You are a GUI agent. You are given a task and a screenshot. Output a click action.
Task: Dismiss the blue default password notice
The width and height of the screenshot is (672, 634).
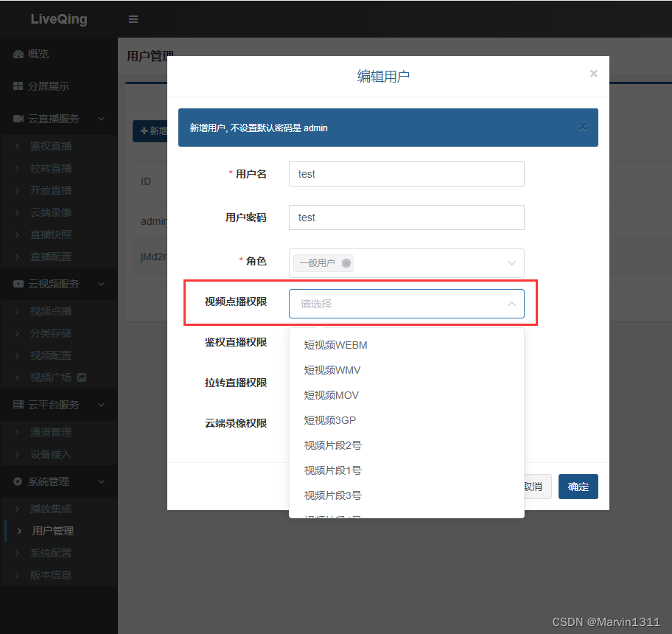point(582,128)
